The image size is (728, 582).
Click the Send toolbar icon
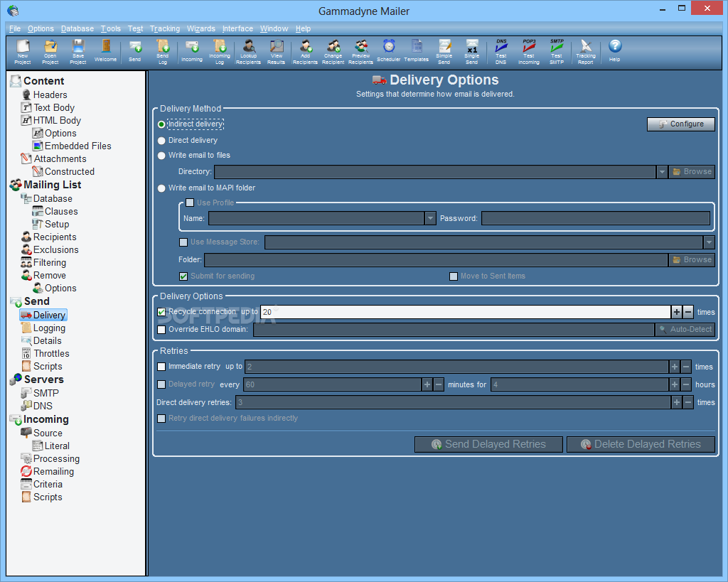click(x=135, y=50)
